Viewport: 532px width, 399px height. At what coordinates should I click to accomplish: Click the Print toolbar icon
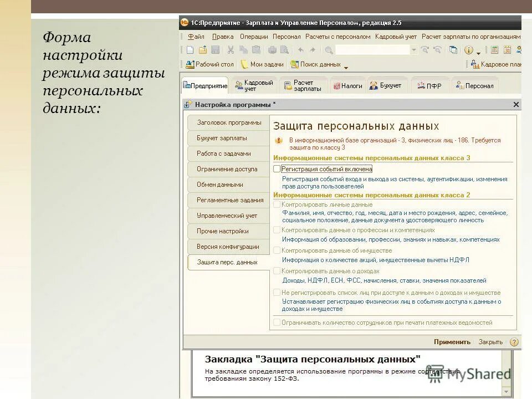tap(272, 50)
